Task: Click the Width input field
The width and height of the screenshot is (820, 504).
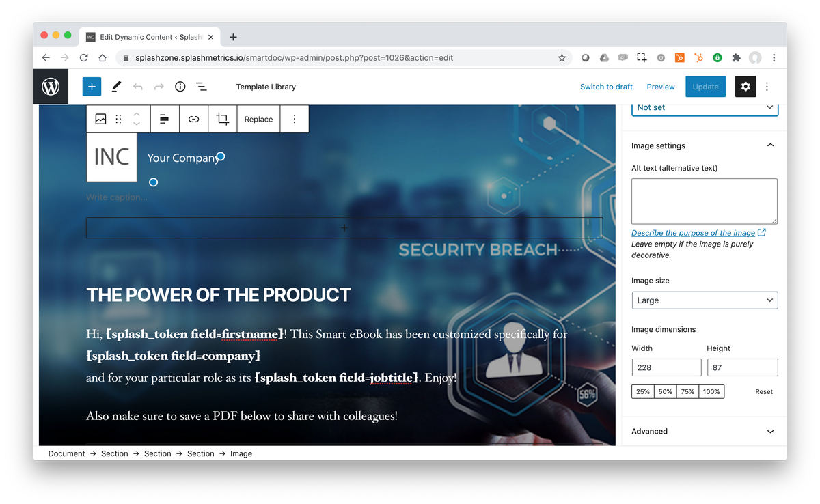Action: 666,367
